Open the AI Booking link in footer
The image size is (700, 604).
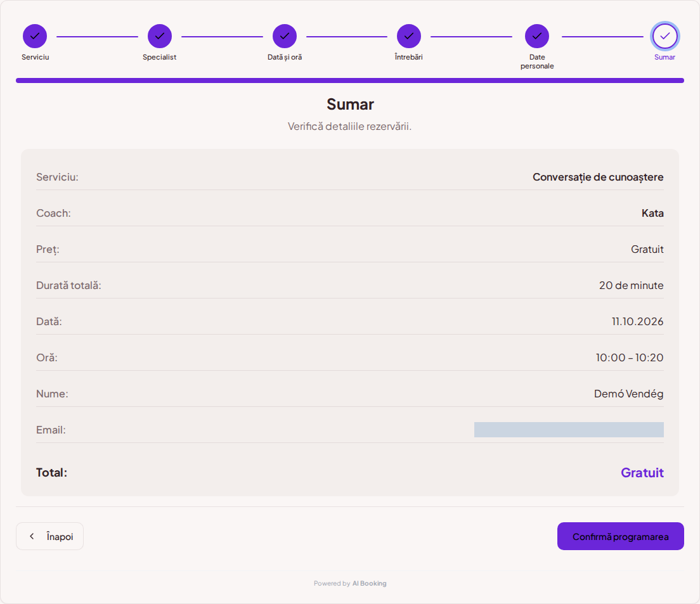[x=369, y=584]
